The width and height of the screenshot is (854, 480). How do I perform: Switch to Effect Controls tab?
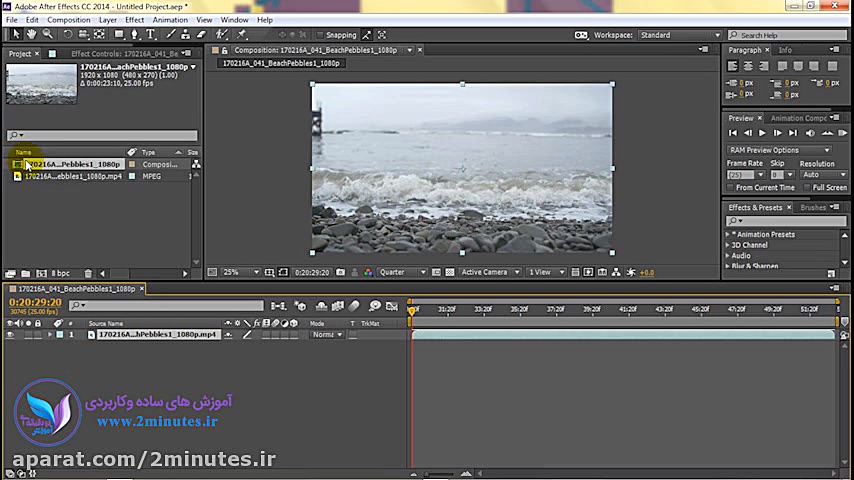point(124,54)
